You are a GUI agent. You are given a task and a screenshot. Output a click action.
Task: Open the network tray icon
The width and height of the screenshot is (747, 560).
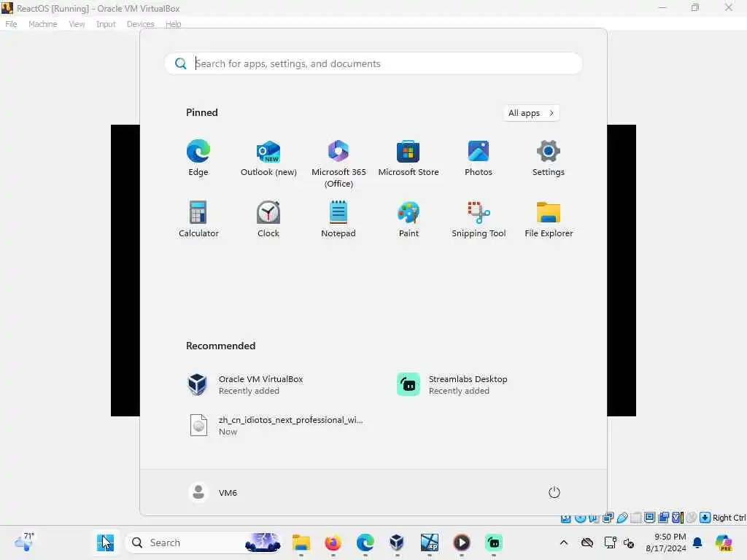point(610,542)
